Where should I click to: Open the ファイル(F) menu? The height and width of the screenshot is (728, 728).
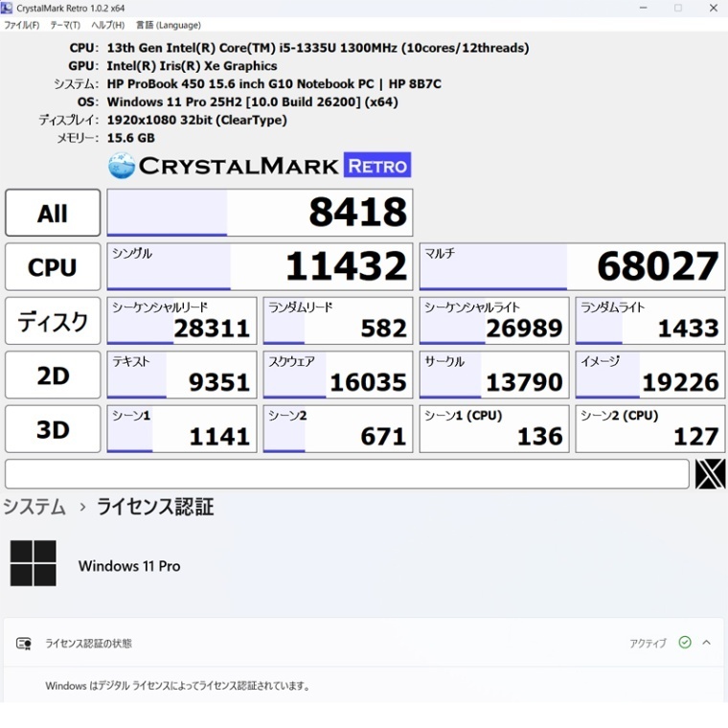coord(21,25)
